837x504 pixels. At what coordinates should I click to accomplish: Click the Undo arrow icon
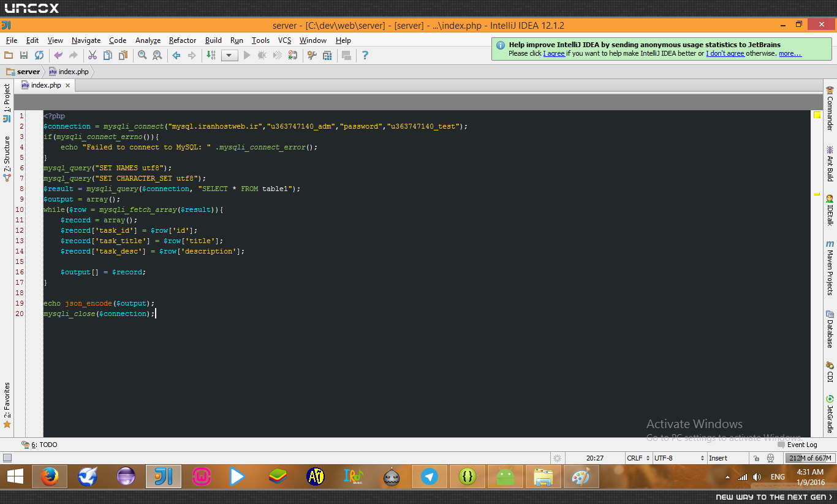(x=58, y=55)
